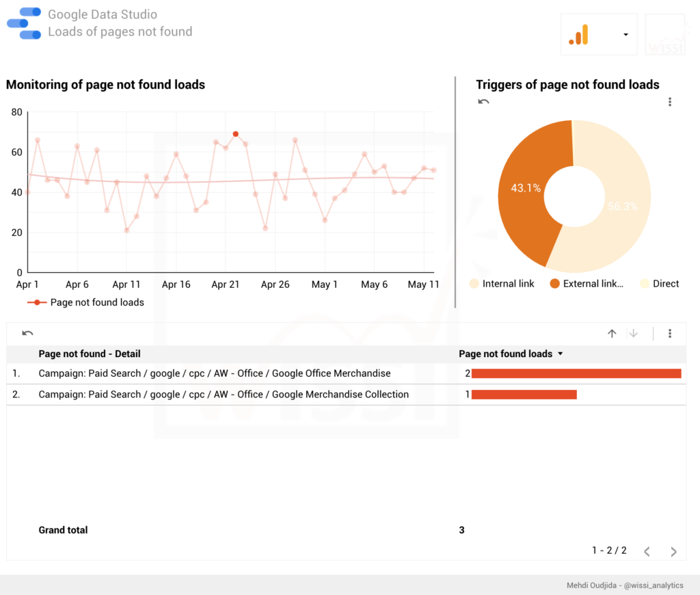Click the Internal link legend swatch
Viewport: 700px width, 595px height.
coord(474,284)
